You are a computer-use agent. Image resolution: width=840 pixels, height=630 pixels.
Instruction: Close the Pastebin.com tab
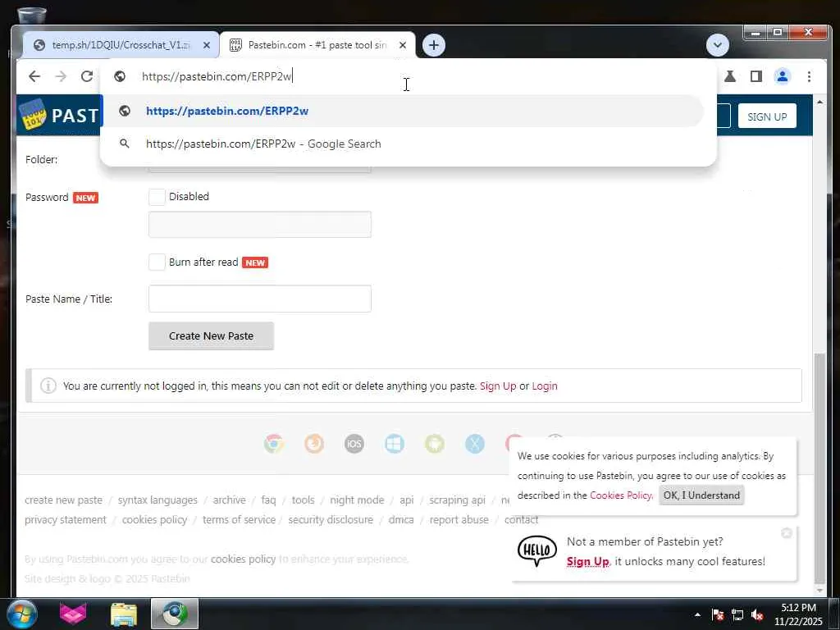pyautogui.click(x=403, y=45)
